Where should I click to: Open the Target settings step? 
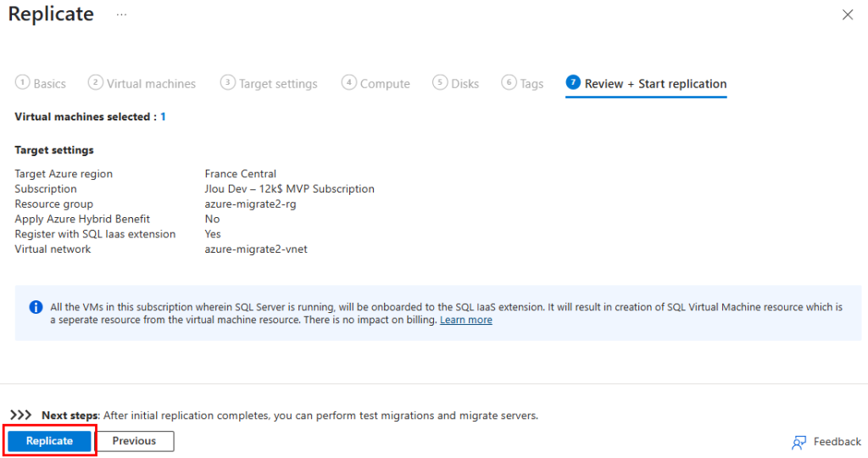[x=269, y=83]
